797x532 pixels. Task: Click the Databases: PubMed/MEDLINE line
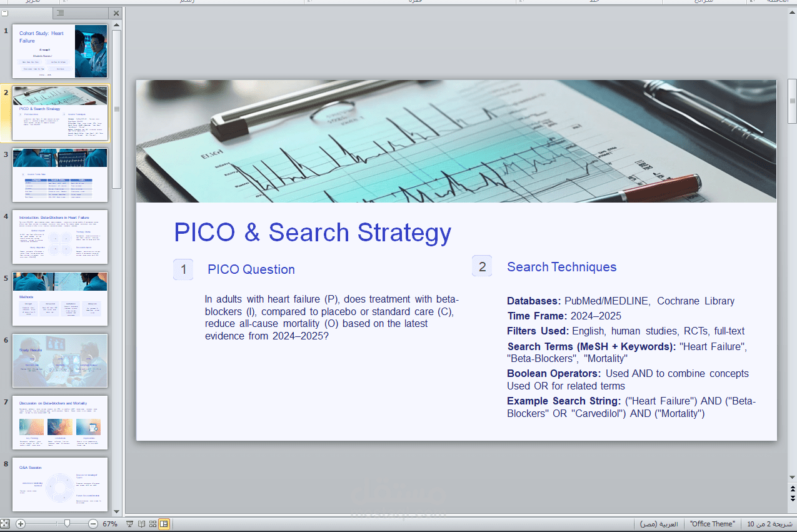tap(621, 301)
